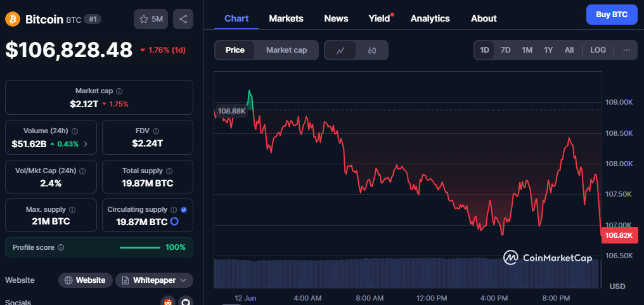
Task: Click the 107.50K price axis label
Action: (619, 194)
